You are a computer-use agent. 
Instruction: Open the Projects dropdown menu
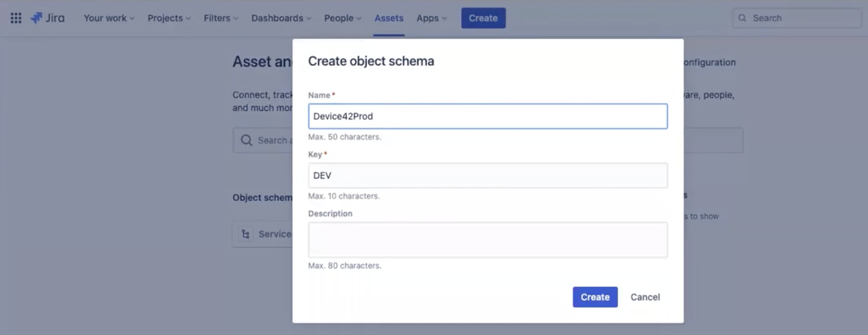click(169, 18)
